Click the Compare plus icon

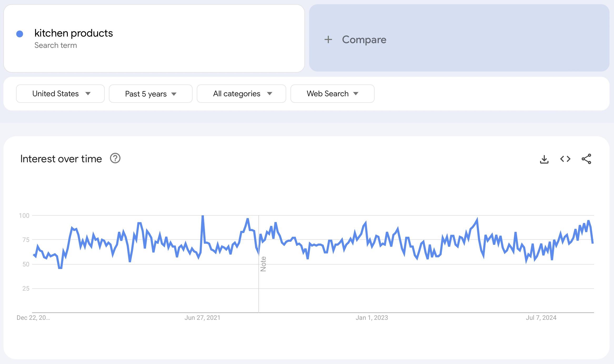click(x=329, y=39)
